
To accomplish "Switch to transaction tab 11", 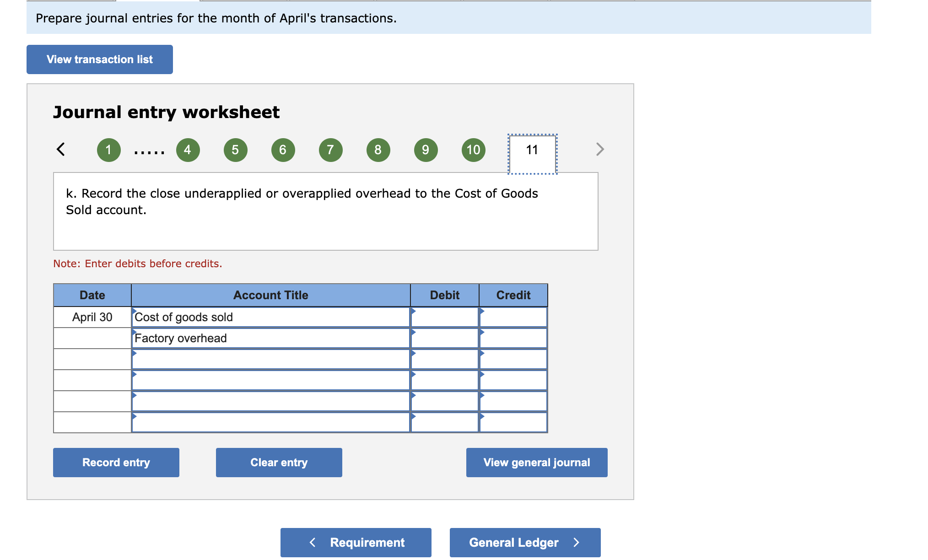I will point(531,150).
